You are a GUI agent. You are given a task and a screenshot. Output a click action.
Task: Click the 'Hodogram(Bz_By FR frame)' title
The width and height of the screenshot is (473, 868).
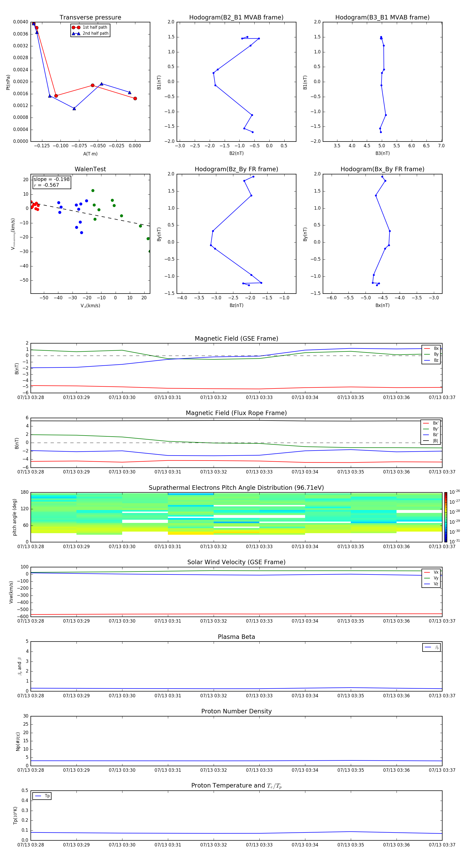pos(236,169)
